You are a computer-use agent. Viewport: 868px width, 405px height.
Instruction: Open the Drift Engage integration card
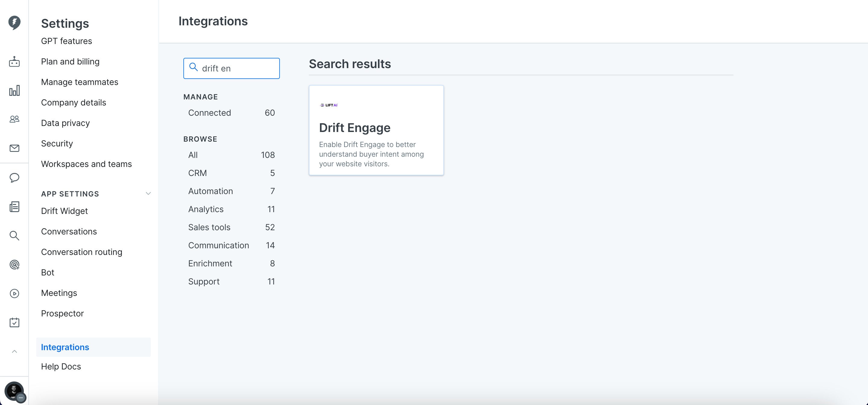(x=376, y=130)
